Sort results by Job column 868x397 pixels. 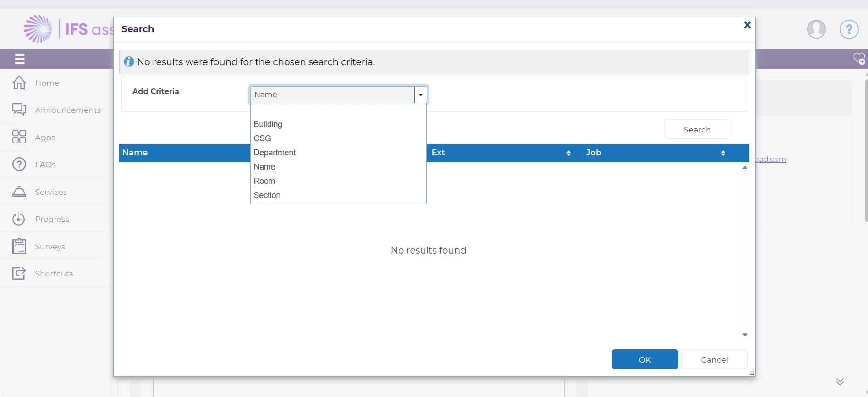[x=723, y=153]
